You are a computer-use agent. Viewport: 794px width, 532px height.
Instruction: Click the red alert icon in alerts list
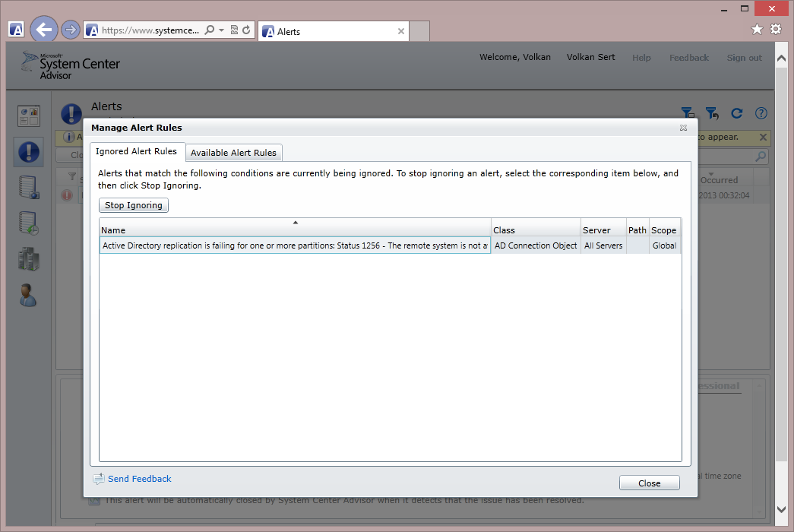67,195
